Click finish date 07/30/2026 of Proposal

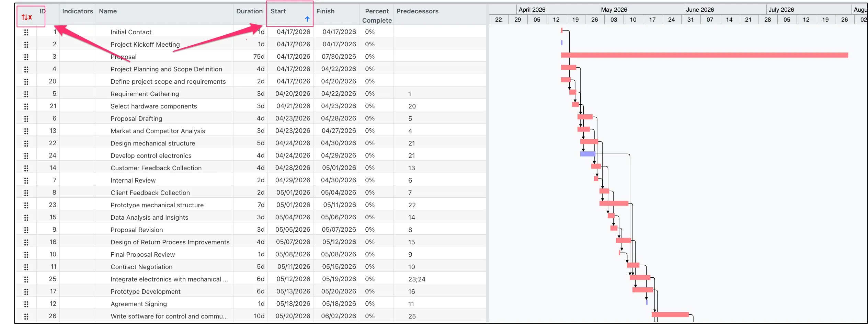point(339,57)
